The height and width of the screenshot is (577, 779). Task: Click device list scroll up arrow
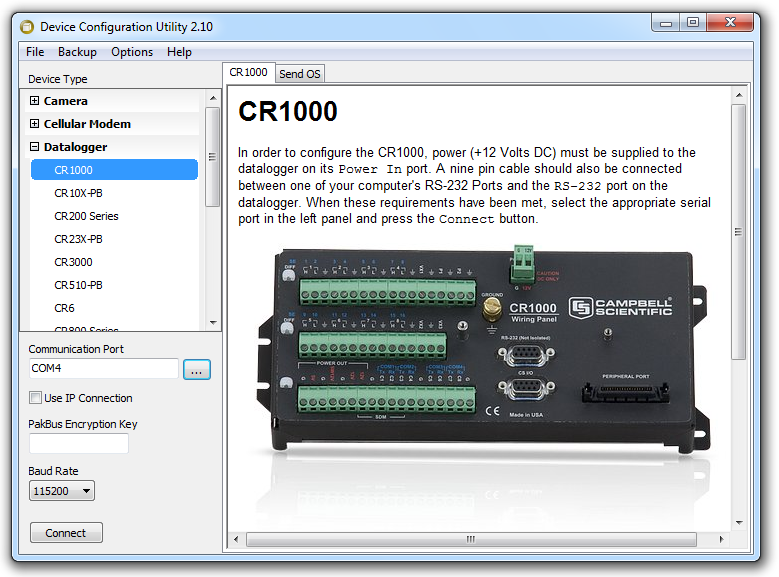click(213, 98)
